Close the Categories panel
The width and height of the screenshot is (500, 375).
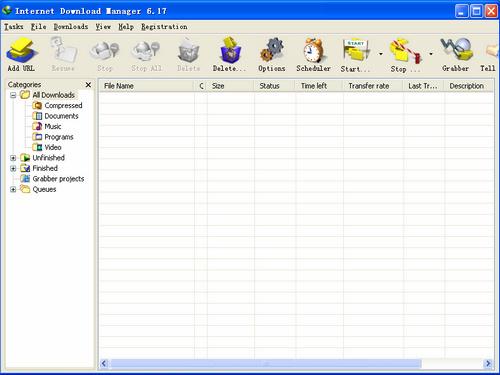pos(88,85)
